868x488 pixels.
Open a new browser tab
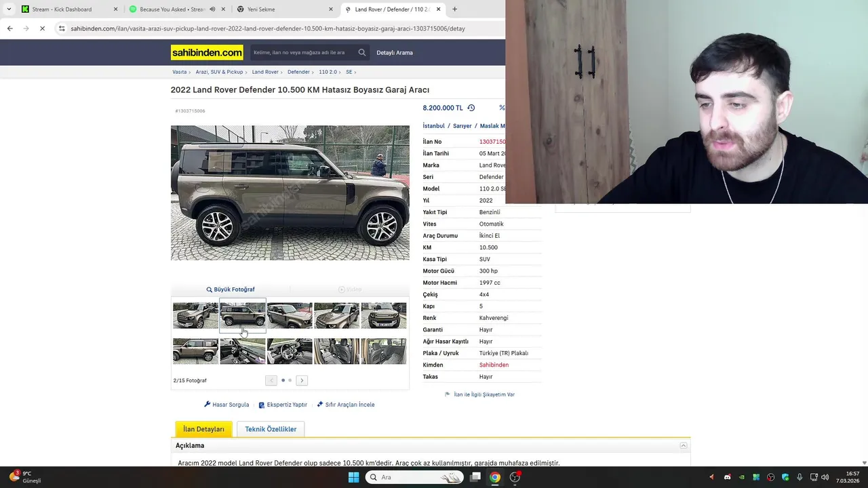[x=454, y=9]
